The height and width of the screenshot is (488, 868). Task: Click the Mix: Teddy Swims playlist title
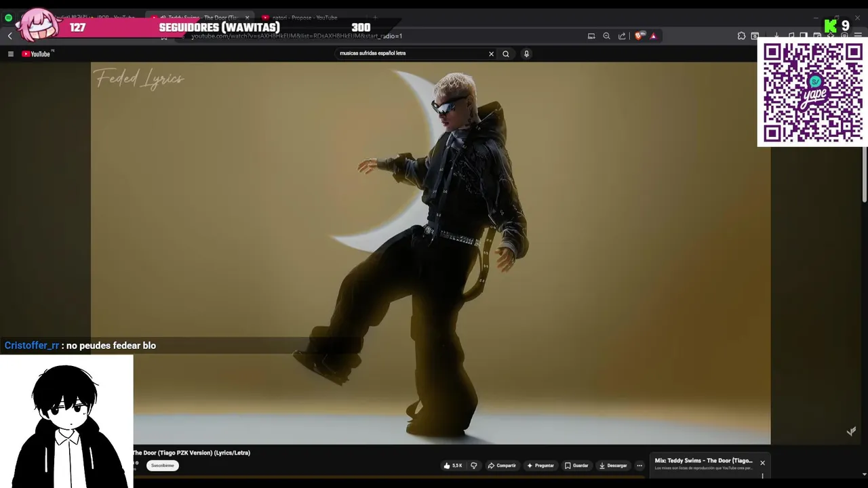[703, 461]
